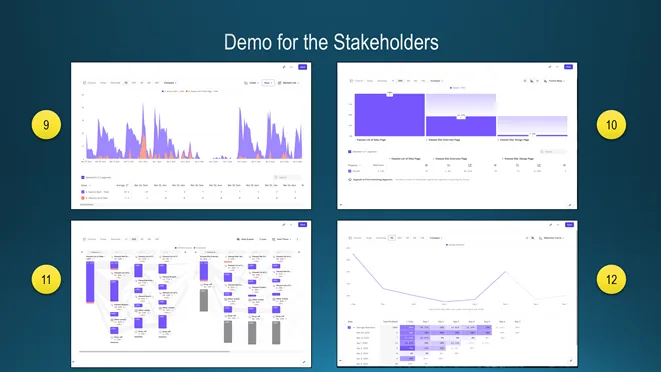Select the 30D range in the flow diagram panel
Viewport: 661px width, 372px height.
pyautogui.click(x=134, y=239)
